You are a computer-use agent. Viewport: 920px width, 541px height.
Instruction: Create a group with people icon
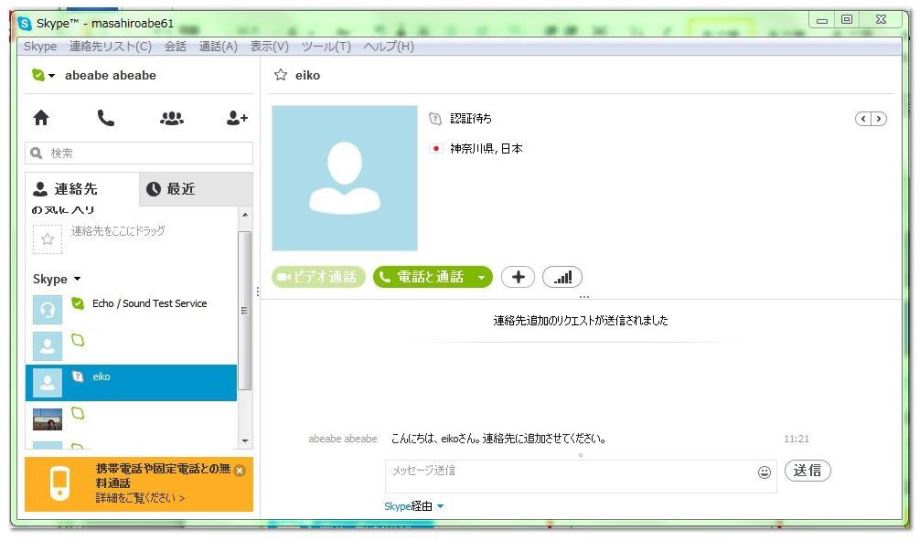172,118
